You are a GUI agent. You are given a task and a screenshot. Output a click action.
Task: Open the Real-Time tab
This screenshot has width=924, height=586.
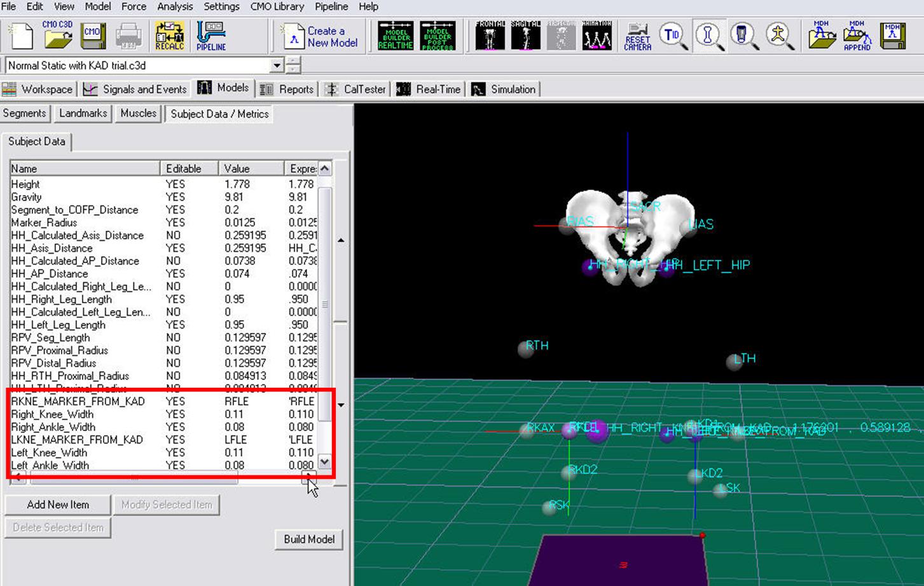pos(429,89)
